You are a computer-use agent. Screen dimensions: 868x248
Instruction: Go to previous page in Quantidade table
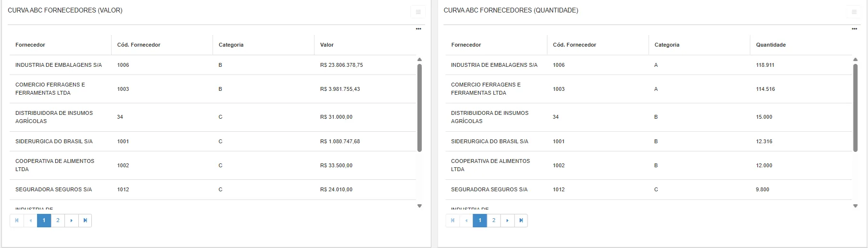(x=466, y=221)
